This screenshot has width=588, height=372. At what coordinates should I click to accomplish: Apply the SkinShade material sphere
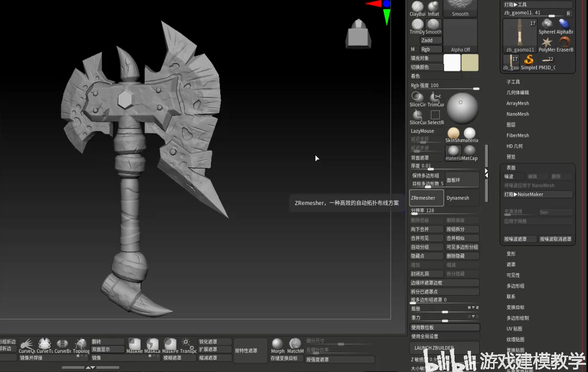coord(454,135)
